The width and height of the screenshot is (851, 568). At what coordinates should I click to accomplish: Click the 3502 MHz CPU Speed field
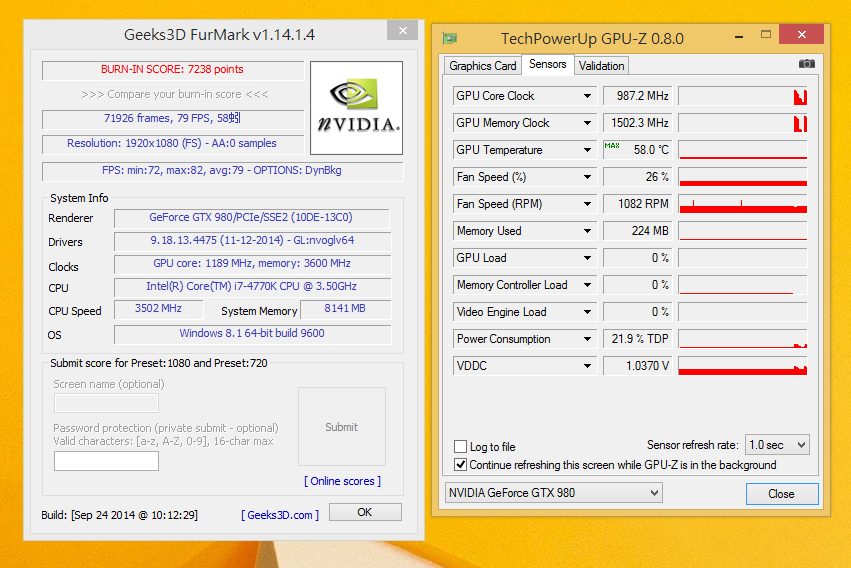tap(158, 309)
